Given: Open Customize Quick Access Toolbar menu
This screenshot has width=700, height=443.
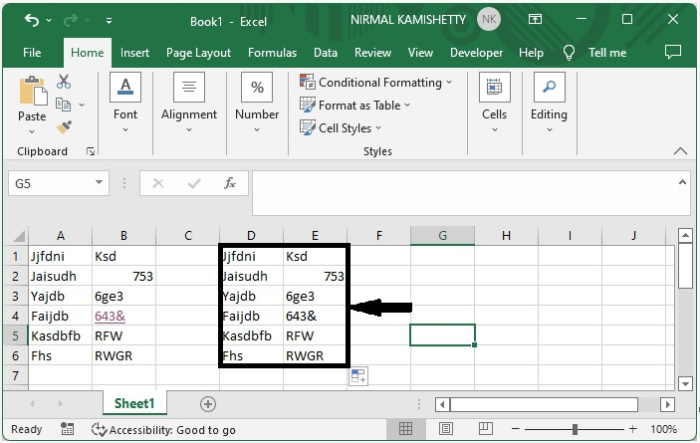Looking at the screenshot, I should [109, 21].
